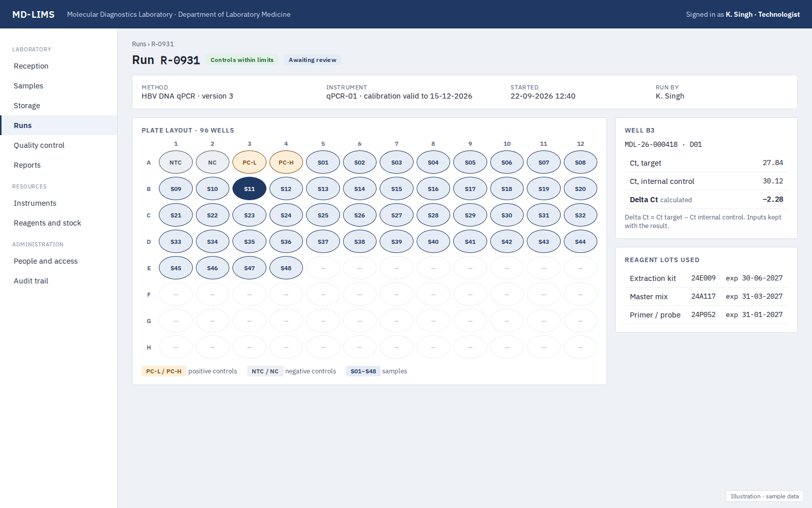The height and width of the screenshot is (508, 812).
Task: Click the Master mix lot 24A117
Action: (703, 297)
